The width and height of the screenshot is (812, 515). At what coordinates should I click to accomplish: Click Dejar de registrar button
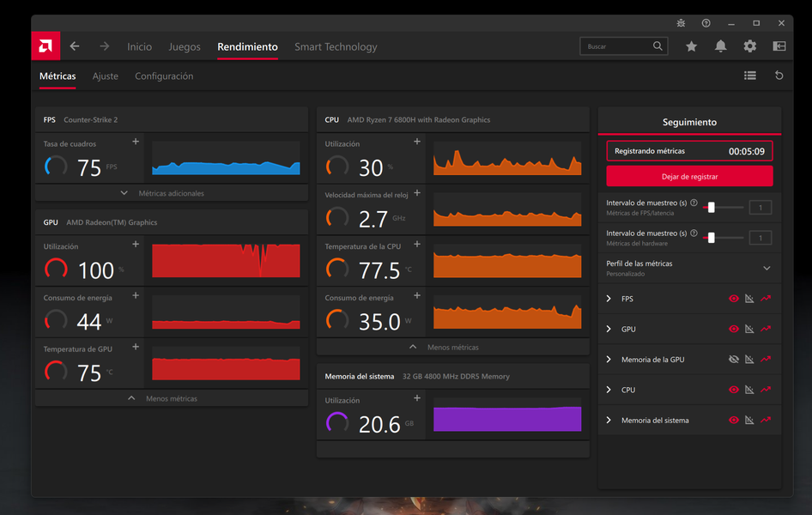(x=689, y=177)
